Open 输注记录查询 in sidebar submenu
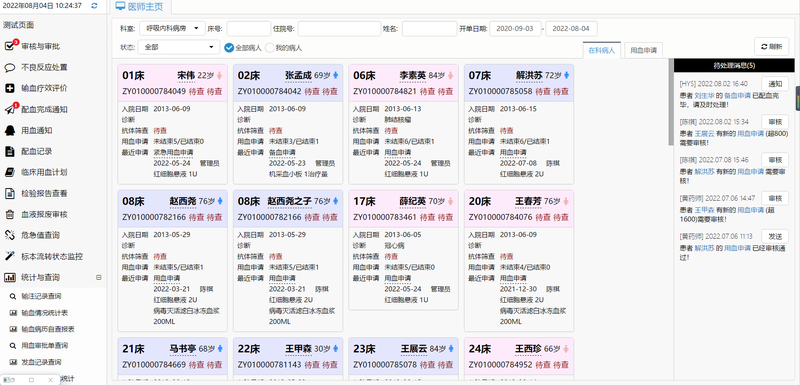 click(41, 296)
